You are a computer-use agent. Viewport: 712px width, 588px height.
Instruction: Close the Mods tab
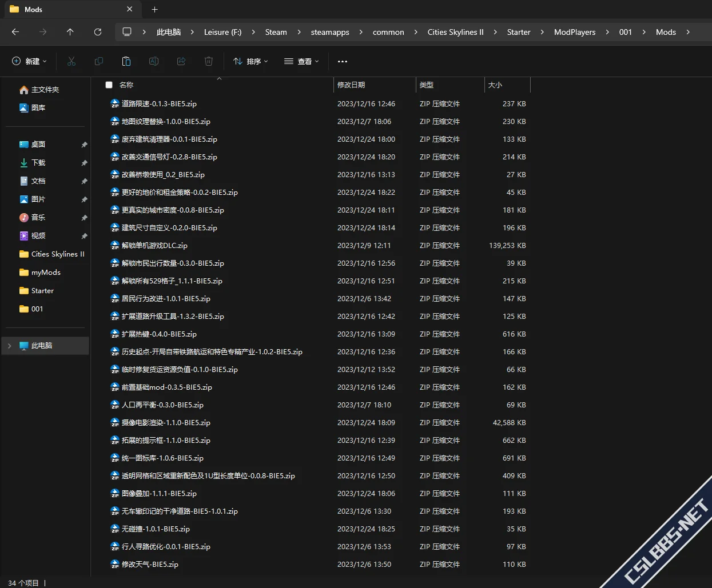[130, 9]
